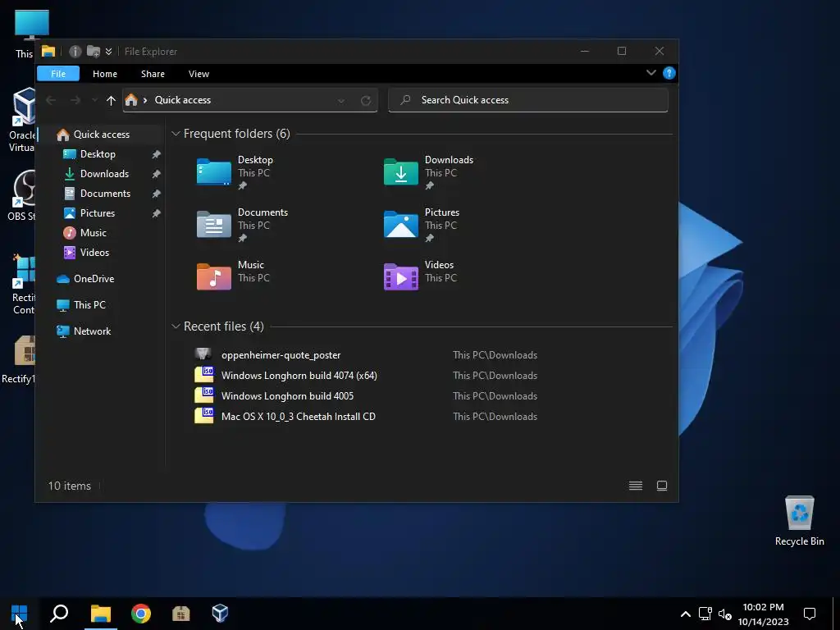Open Downloads in the navigation pane
This screenshot has width=840, height=630.
tap(104, 174)
